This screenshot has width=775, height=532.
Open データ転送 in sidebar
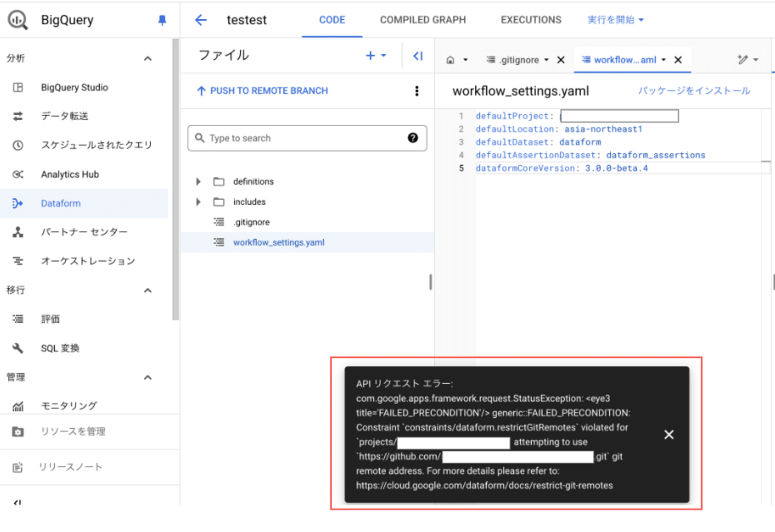click(64, 116)
